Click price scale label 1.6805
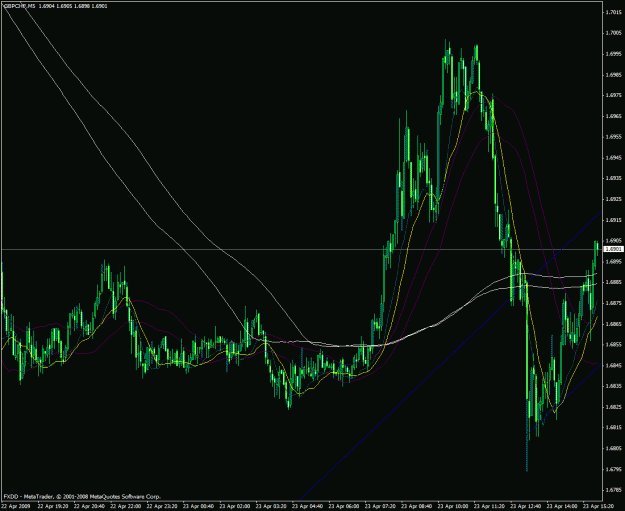 pyautogui.click(x=613, y=448)
